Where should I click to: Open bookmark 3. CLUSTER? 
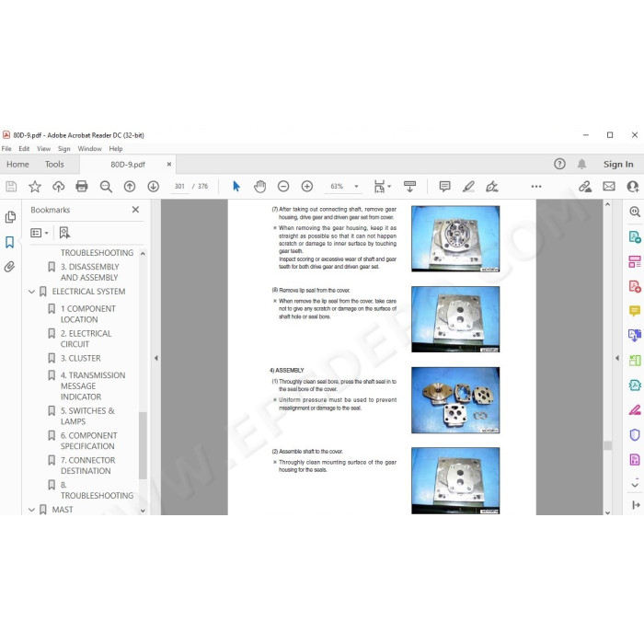coord(81,358)
